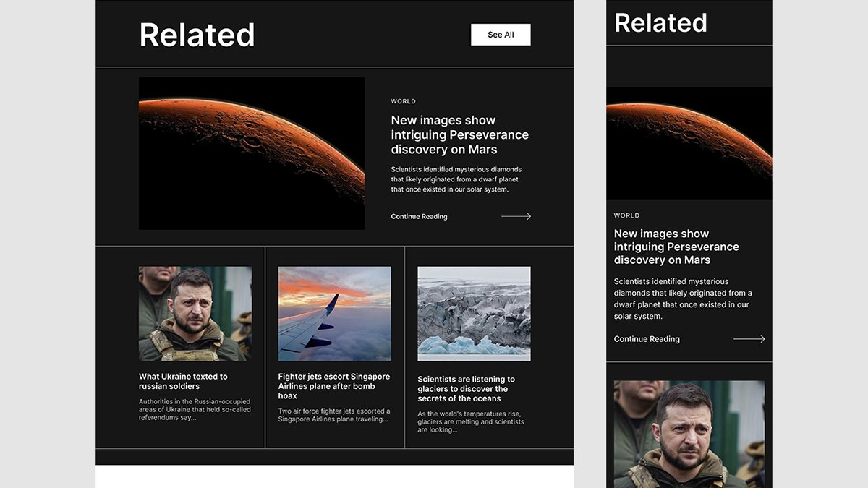This screenshot has width=868, height=488.
Task: Open 'Scientists are listening to glaciers' headline
Action: point(467,389)
